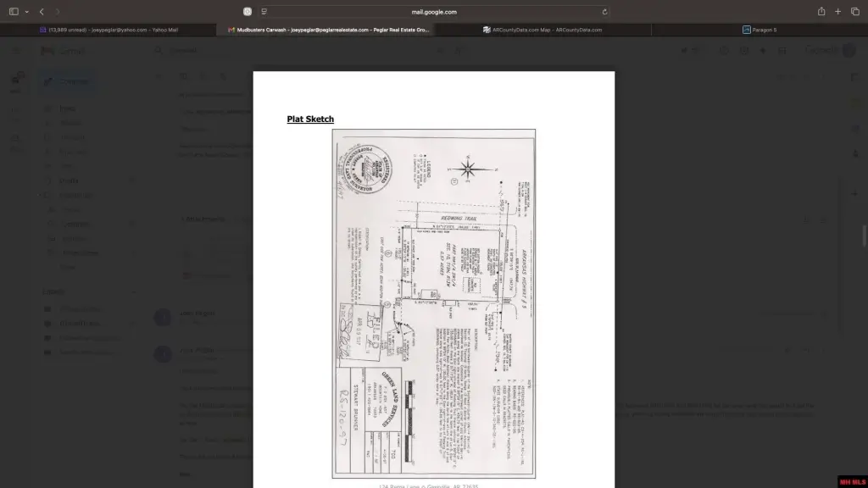Open the sidebar tab group dropdown arrow
This screenshot has width=868, height=488.
[26, 12]
